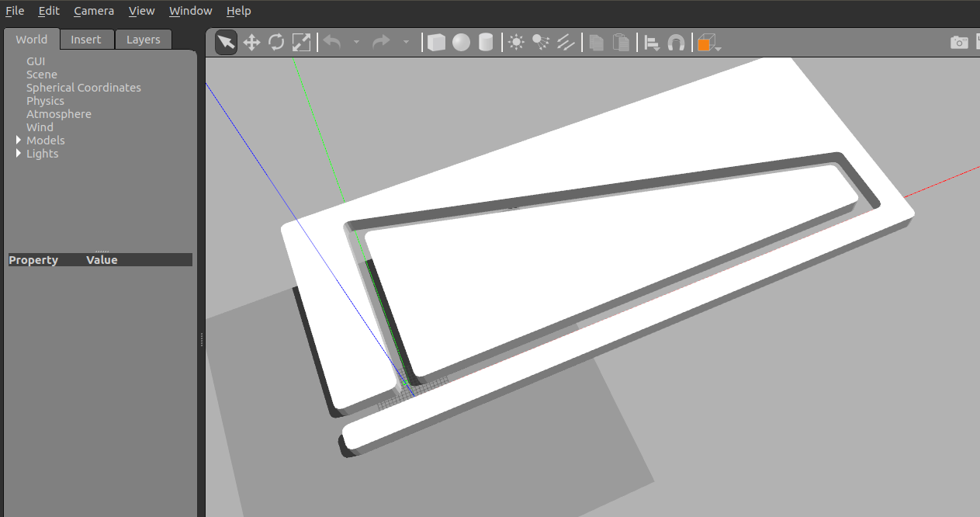Add a point light
980x517 pixels.
click(516, 42)
